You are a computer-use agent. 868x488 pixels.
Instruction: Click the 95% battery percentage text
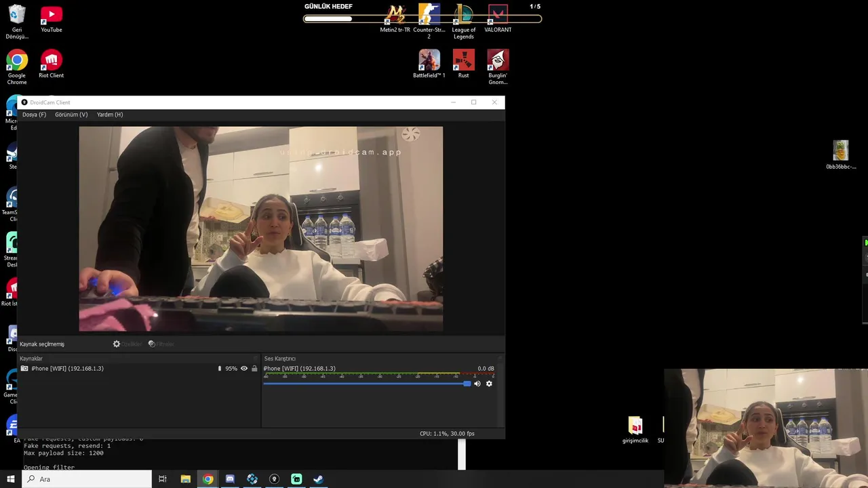click(231, 369)
